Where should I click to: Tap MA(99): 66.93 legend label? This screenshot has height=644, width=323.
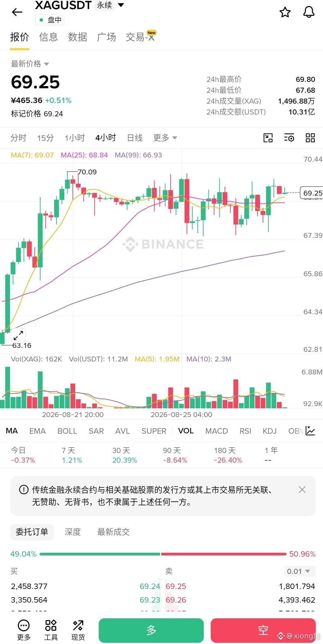coord(138,155)
